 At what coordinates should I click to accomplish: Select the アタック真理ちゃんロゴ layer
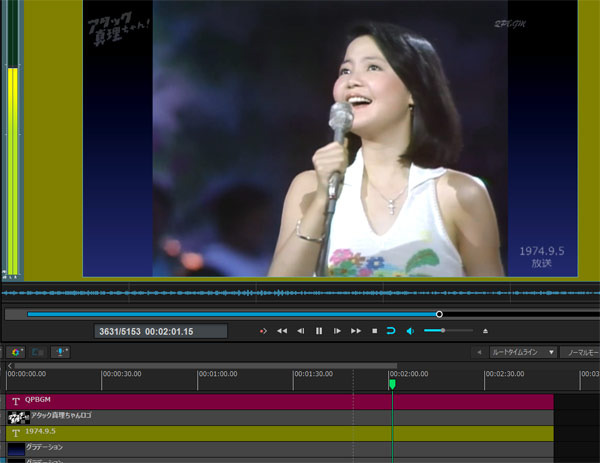point(280,417)
